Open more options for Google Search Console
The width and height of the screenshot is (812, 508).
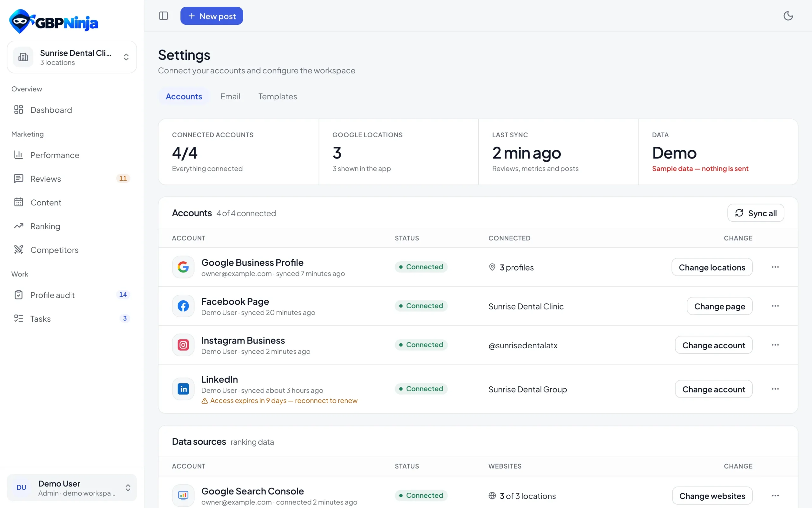pos(775,496)
